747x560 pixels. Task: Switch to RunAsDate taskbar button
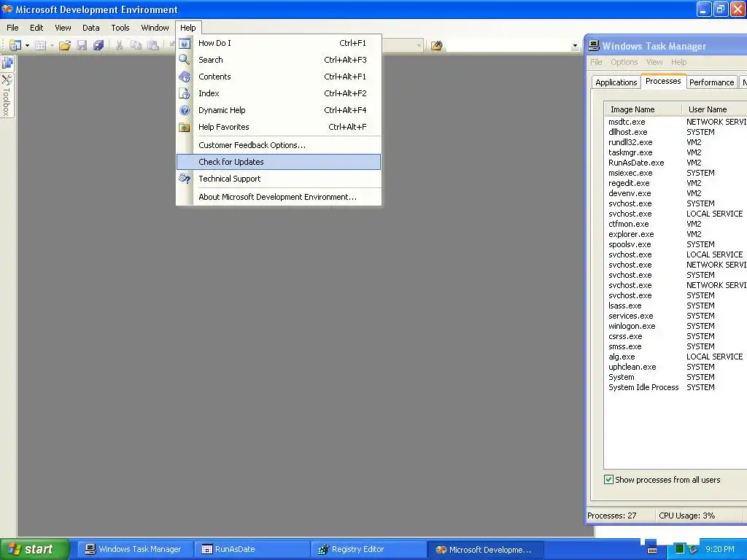tap(252, 550)
